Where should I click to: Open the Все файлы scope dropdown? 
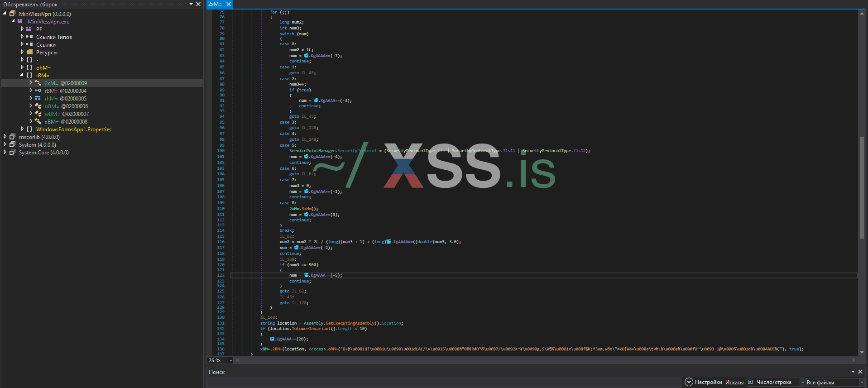click(x=861, y=383)
